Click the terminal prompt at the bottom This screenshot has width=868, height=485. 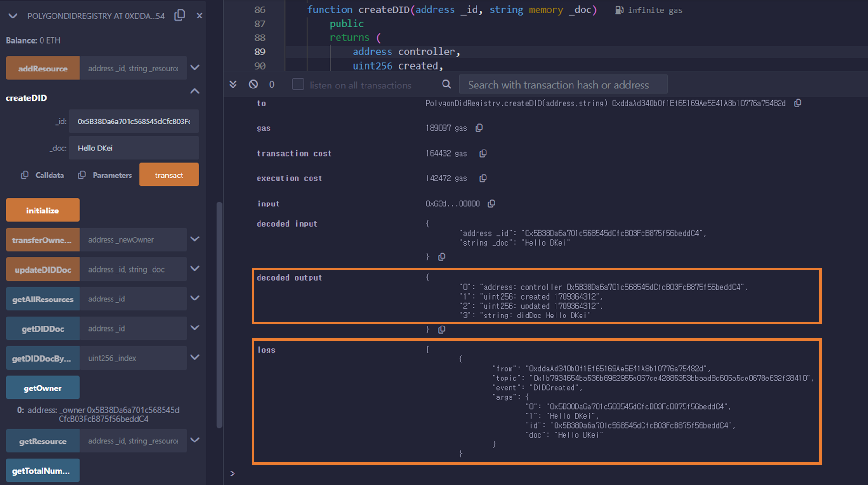[x=233, y=474]
